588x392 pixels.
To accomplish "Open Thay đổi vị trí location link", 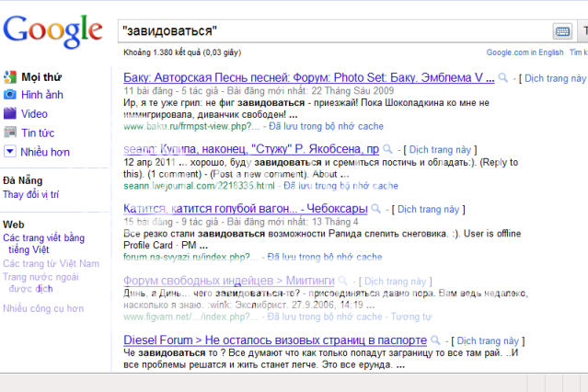I will [30, 195].
